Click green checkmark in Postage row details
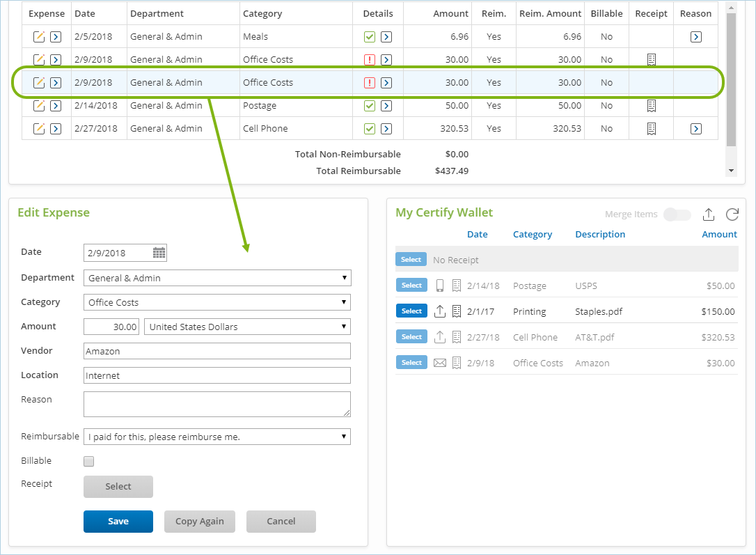Image resolution: width=756 pixels, height=555 pixels. click(370, 106)
